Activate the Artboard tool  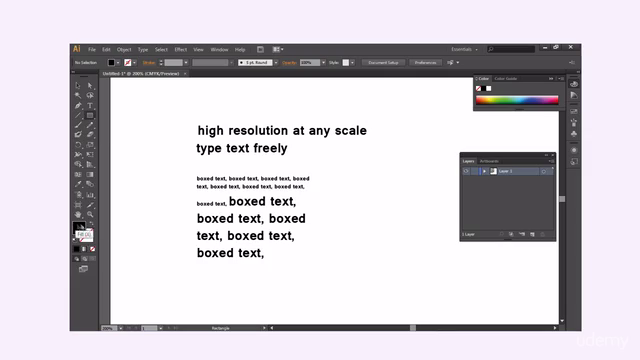(78, 204)
